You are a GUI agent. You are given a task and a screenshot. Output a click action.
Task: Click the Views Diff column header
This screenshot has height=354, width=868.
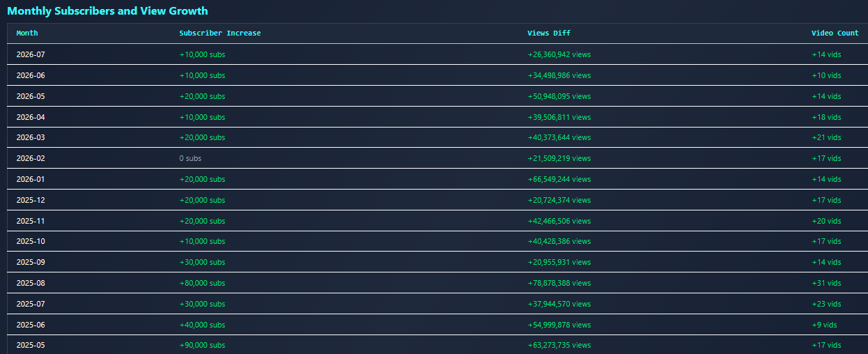[549, 33]
